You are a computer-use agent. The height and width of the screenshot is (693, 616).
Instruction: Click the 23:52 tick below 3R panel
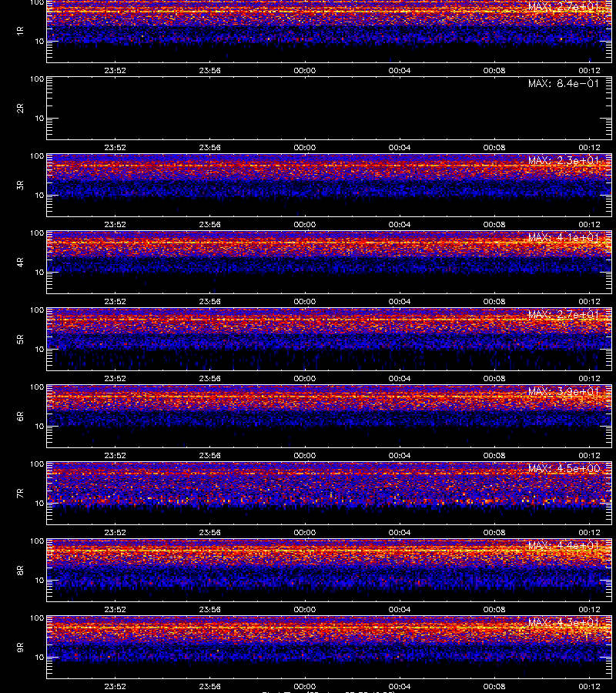point(115,225)
